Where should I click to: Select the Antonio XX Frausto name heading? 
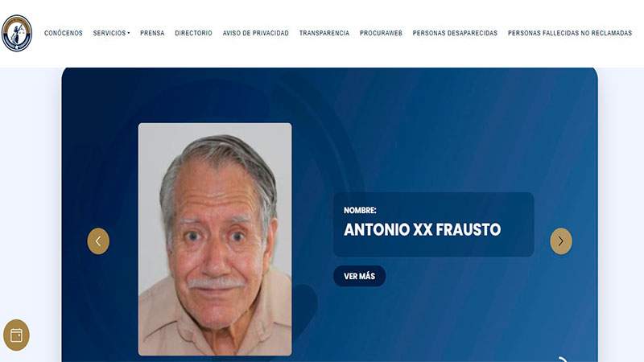coord(422,230)
